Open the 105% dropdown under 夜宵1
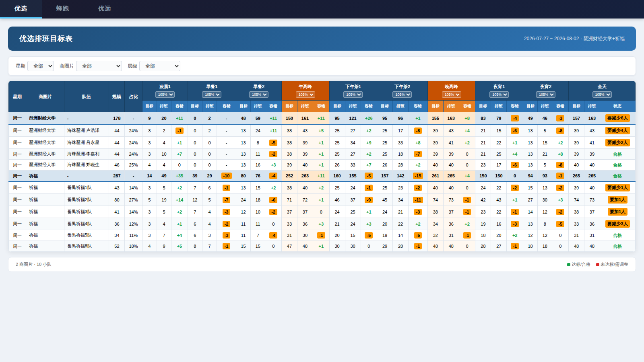The width and height of the screenshot is (644, 362). (499, 95)
